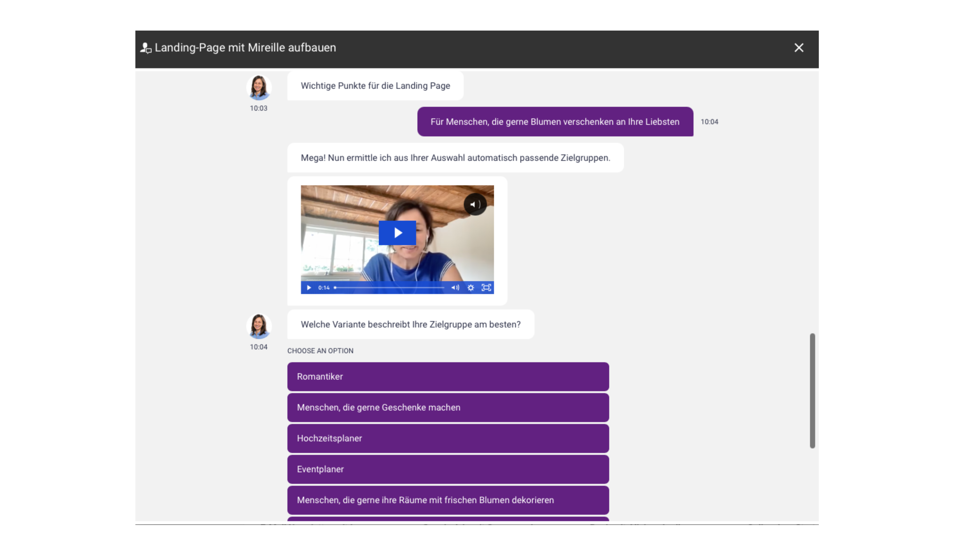Viewport: 980px width, 551px height.
Task: Switch video to fullscreen mode
Action: tap(486, 288)
